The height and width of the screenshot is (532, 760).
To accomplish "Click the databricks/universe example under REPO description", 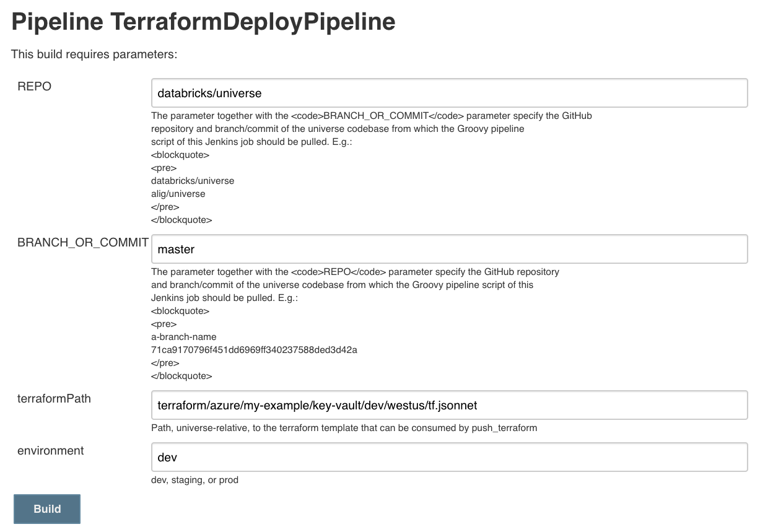I will (x=193, y=181).
